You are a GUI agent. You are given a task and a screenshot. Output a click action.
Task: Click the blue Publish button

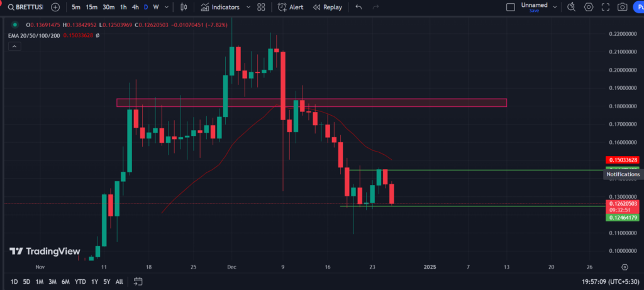pos(639,7)
